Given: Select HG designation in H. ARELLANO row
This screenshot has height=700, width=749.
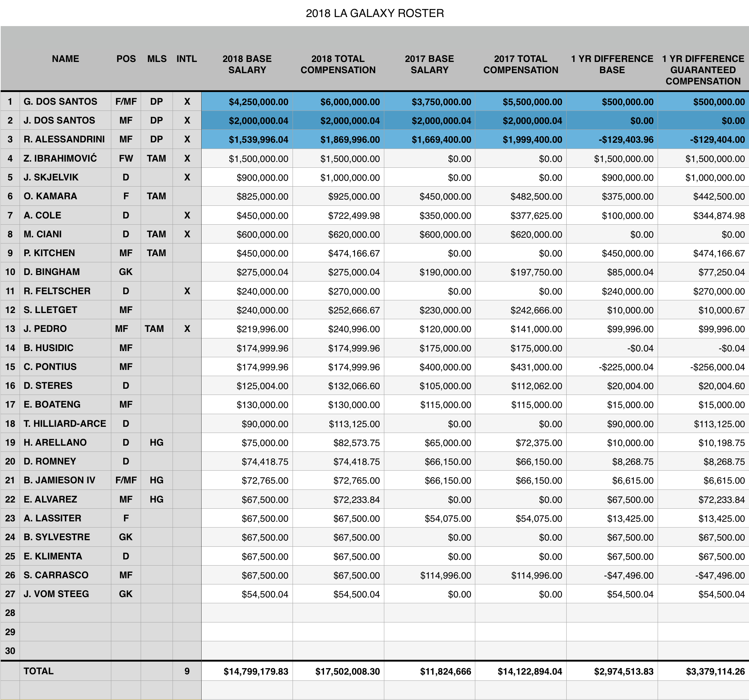Looking at the screenshot, I should pos(157,442).
